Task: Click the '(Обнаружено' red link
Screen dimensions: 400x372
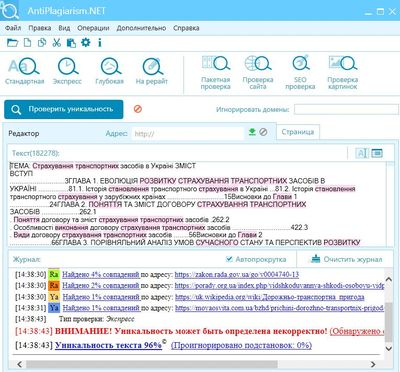Action: coord(356,331)
